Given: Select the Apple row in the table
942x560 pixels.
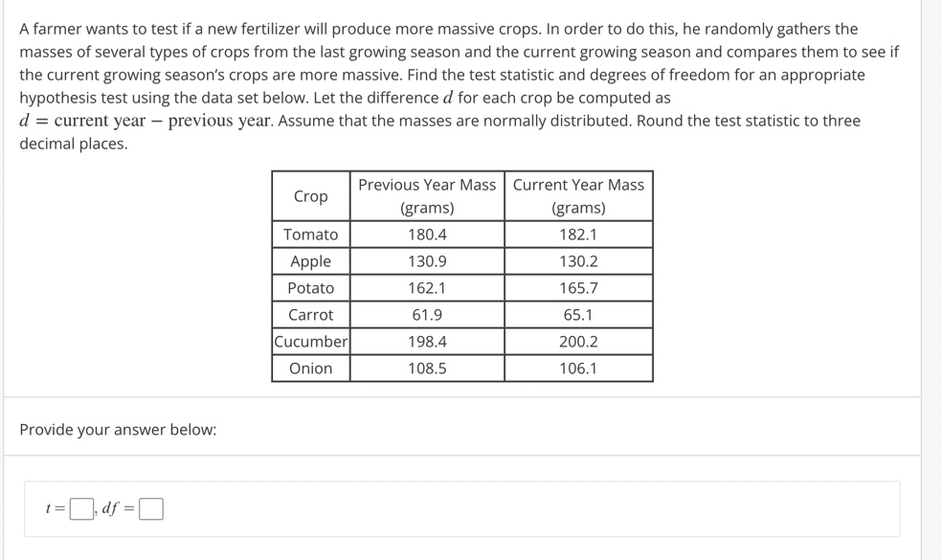Looking at the screenshot, I should pos(309,261).
